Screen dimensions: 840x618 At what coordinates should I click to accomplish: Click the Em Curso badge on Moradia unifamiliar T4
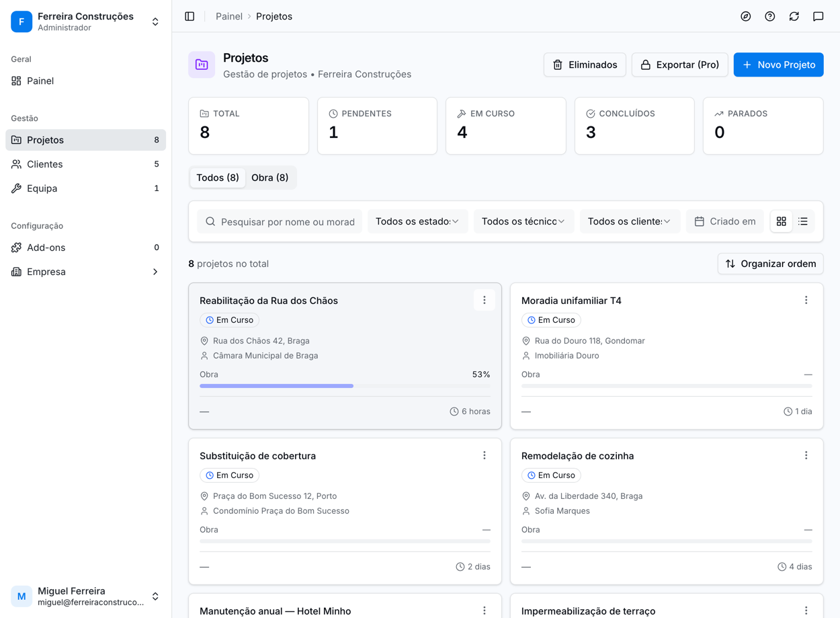coord(551,320)
